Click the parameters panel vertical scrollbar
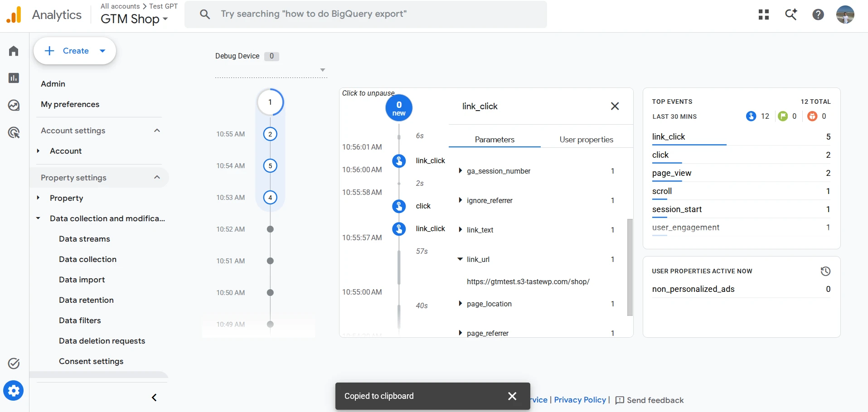The width and height of the screenshot is (868, 412). coord(630,267)
